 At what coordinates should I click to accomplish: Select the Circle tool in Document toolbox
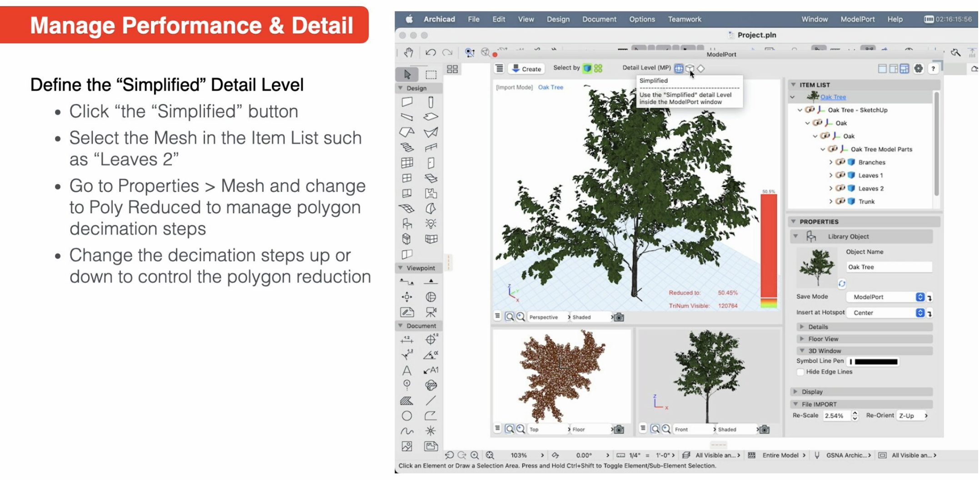click(x=407, y=416)
